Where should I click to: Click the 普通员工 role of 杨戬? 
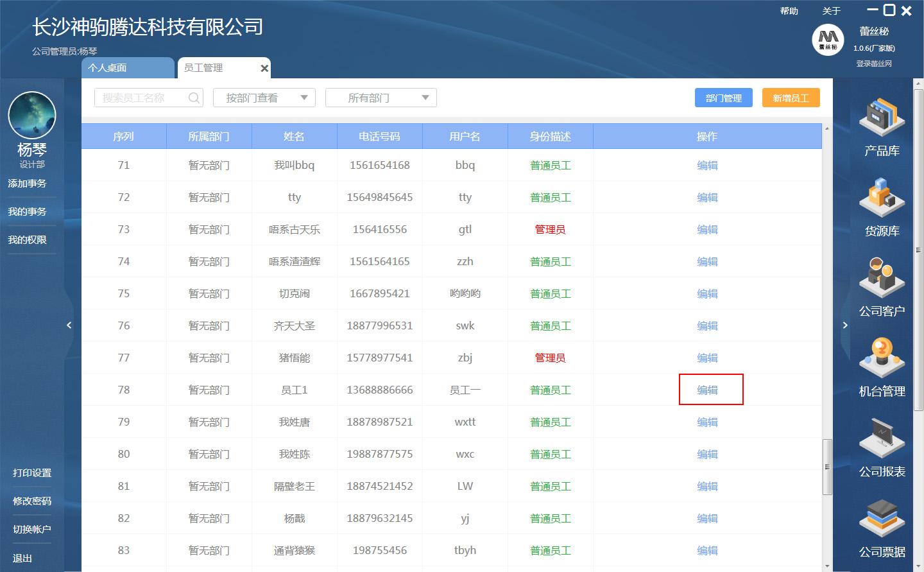pos(551,518)
